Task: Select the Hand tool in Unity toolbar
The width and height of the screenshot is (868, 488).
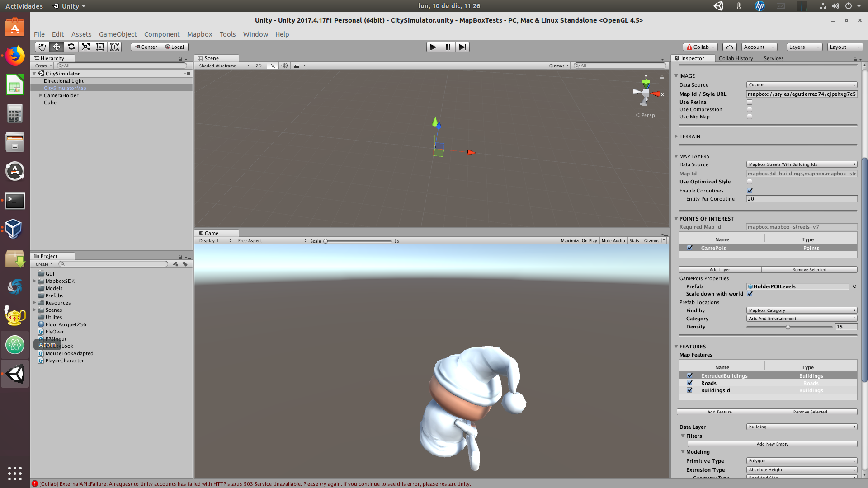Action: coord(42,47)
